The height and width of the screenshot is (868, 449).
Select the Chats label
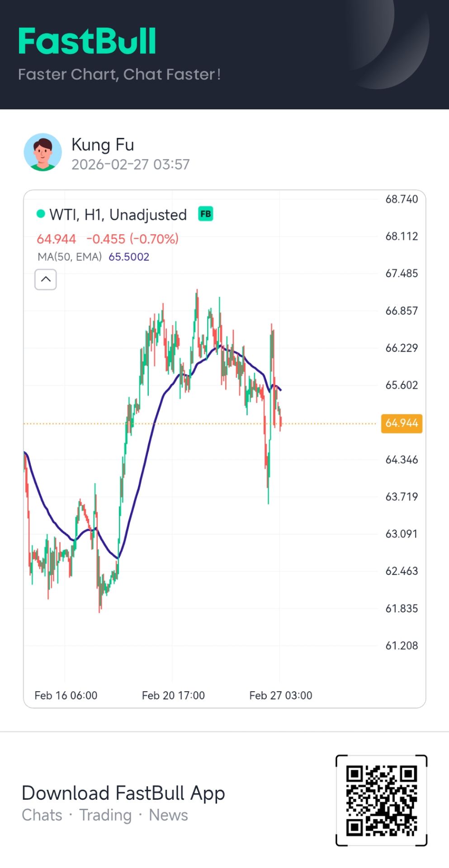pos(42,815)
